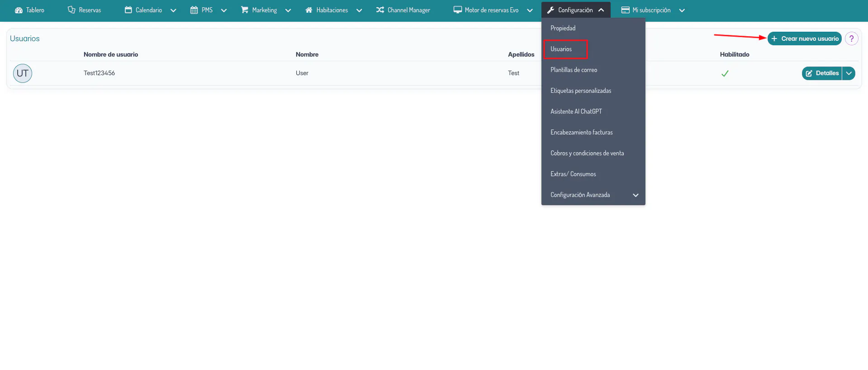Expand the Mi subscripción dropdown arrow
Screen dimensions: 868x370
click(x=682, y=10)
